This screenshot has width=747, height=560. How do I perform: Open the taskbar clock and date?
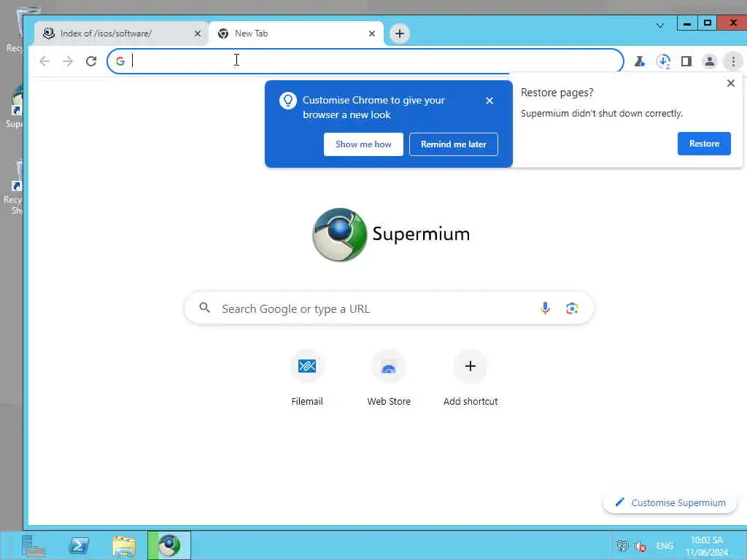coord(706,546)
